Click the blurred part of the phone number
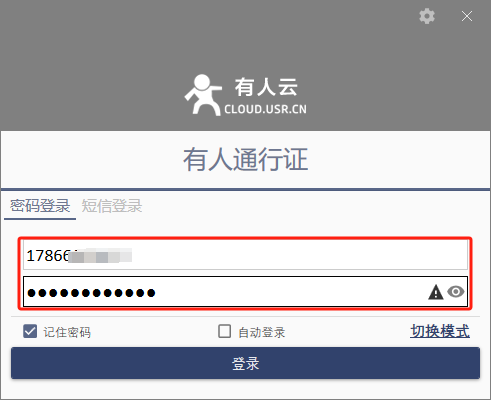This screenshot has height=400, width=491. click(100, 256)
